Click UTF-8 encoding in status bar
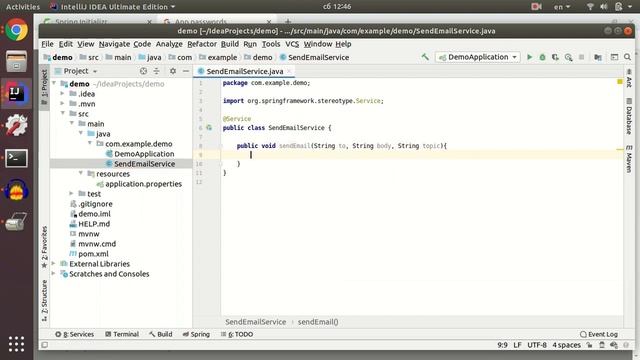This screenshot has width=640, height=360. click(x=537, y=345)
